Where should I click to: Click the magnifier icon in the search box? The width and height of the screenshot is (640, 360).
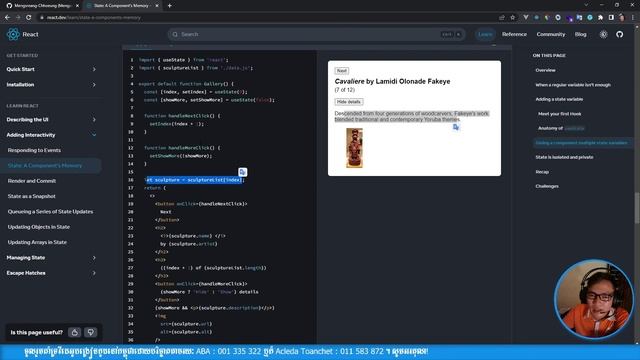175,34
